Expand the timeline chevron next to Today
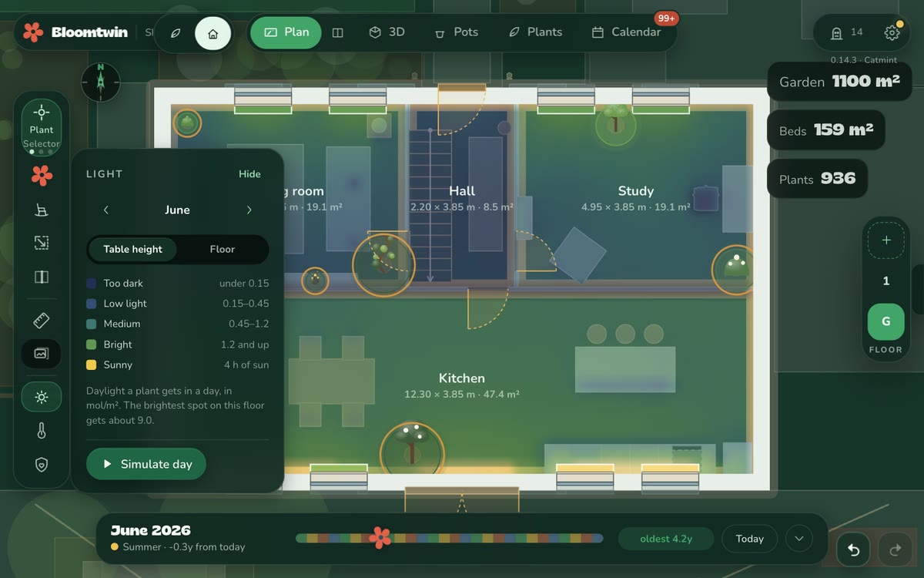This screenshot has height=578, width=924. tap(798, 539)
